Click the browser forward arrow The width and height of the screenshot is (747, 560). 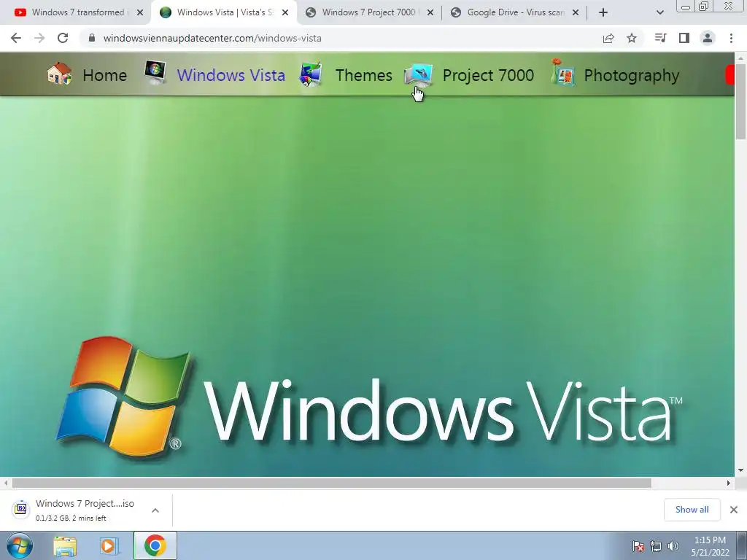coord(39,38)
